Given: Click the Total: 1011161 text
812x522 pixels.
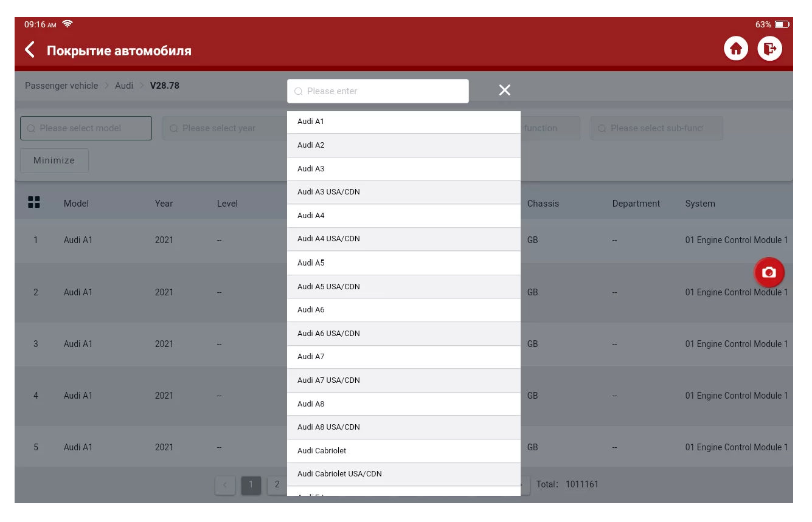Looking at the screenshot, I should tap(567, 484).
